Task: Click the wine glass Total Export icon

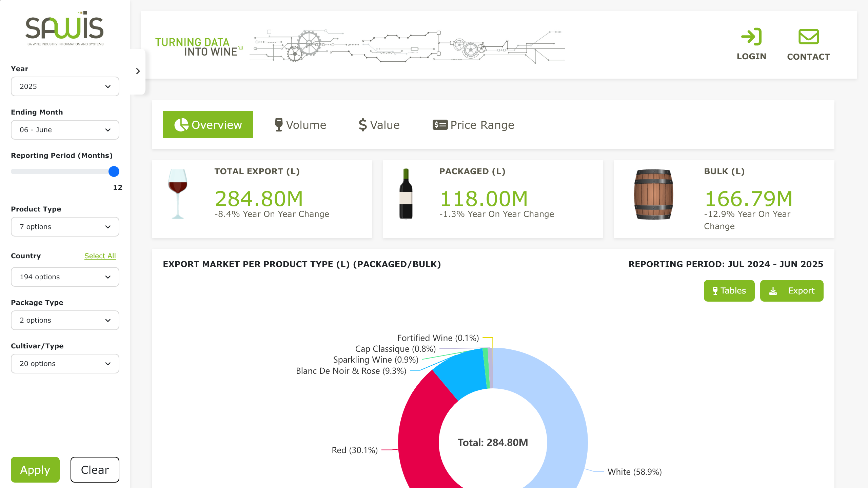Action: [x=178, y=194]
